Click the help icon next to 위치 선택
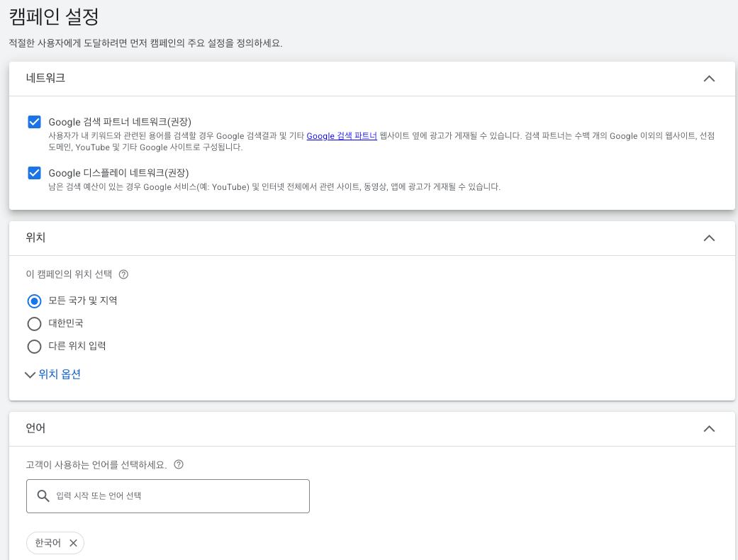Image resolution: width=738 pixels, height=560 pixels. pos(124,274)
